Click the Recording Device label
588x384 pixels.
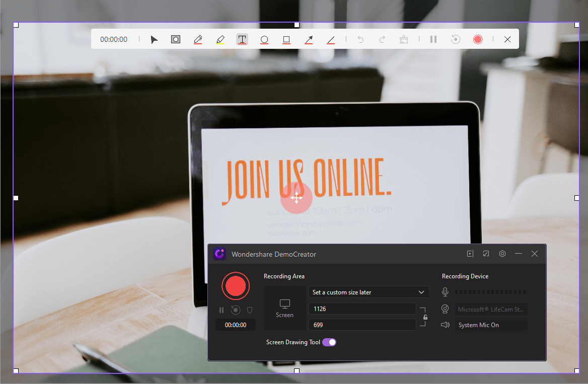pyautogui.click(x=465, y=276)
